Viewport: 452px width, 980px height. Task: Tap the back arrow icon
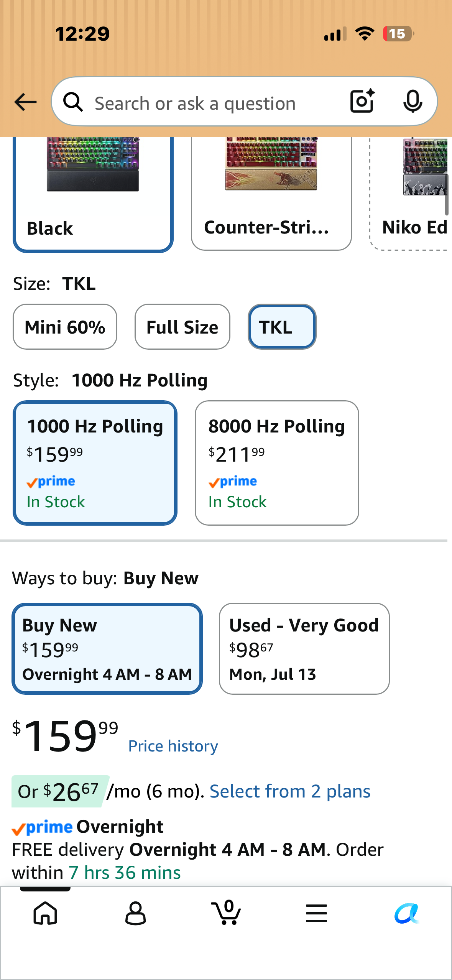click(25, 102)
